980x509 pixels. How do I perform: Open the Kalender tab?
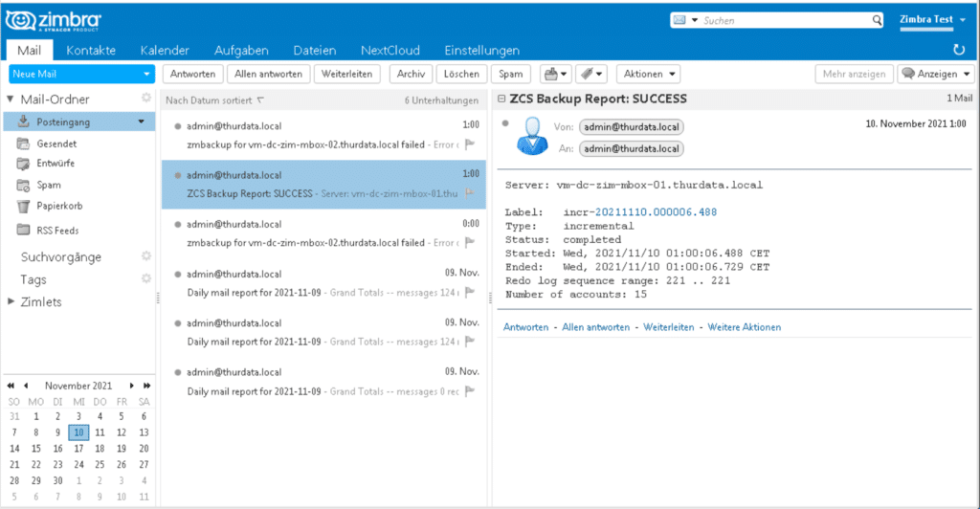point(165,50)
